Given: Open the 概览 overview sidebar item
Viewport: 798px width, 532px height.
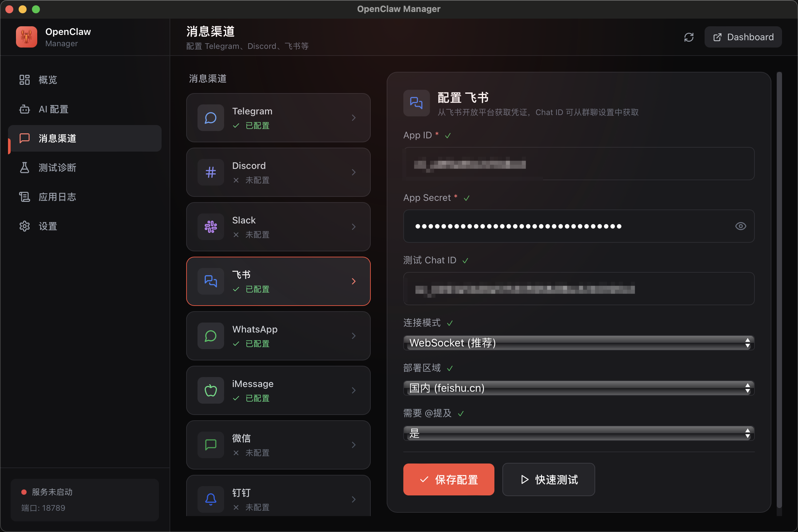Looking at the screenshot, I should tap(84, 80).
